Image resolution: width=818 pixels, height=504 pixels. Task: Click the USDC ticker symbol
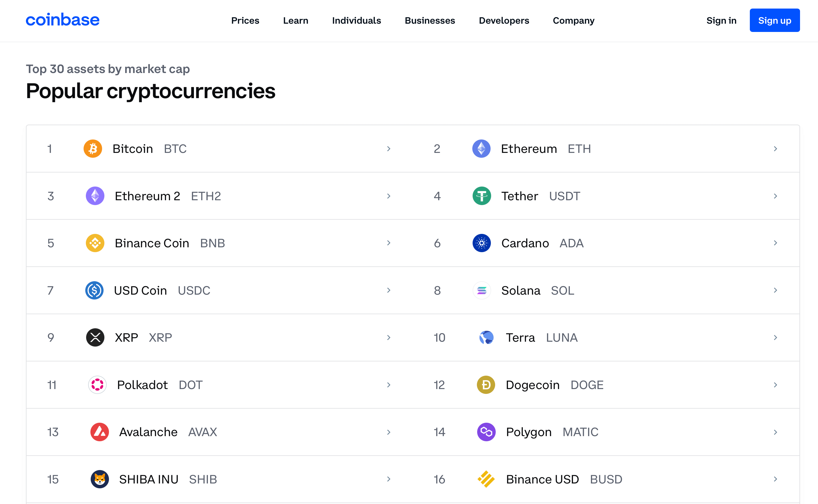pyautogui.click(x=194, y=290)
